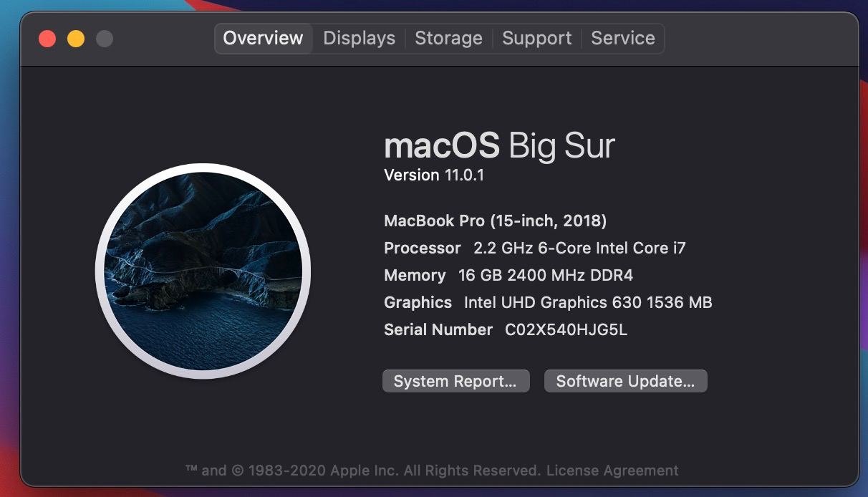Viewport: 868px width, 497px height.
Task: Click the serial number C02X540HJG5L
Action: (566, 329)
